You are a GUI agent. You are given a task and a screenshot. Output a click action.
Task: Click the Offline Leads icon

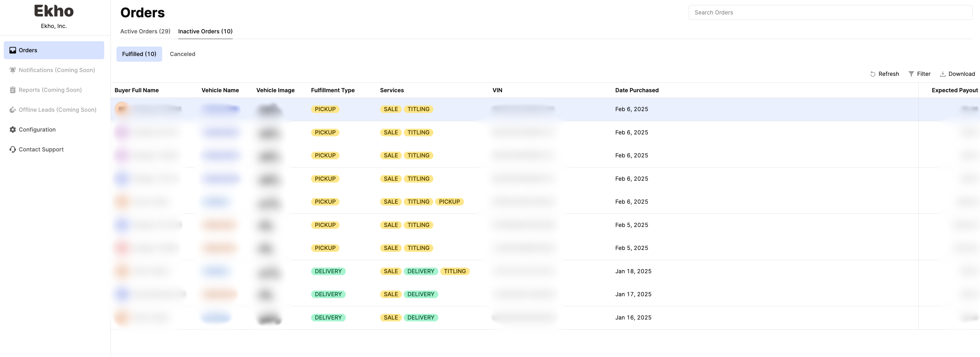(13, 110)
